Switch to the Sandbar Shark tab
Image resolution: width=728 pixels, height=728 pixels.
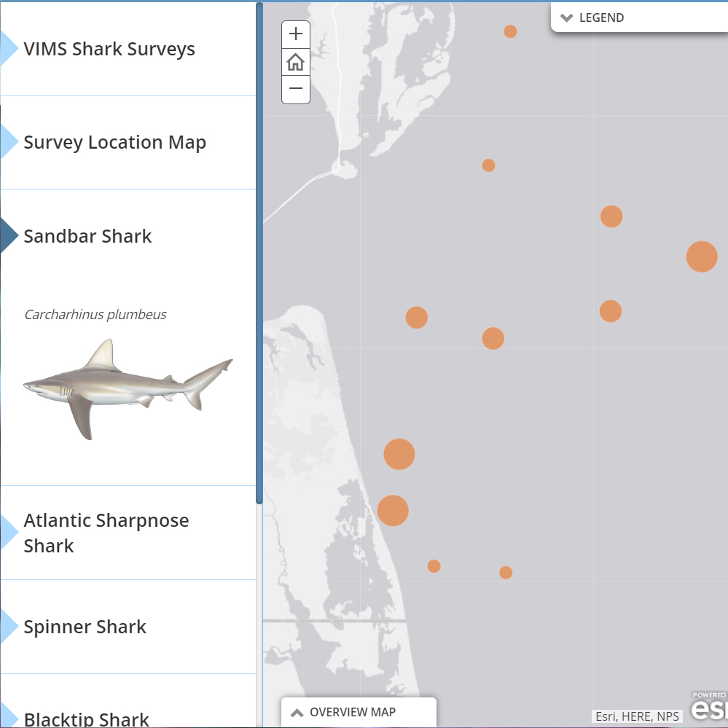(87, 236)
